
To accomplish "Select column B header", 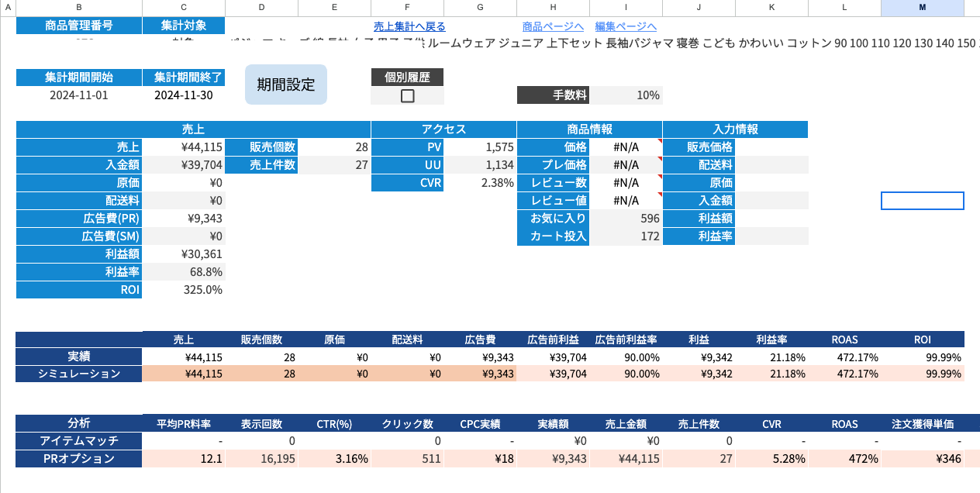I will [x=79, y=7].
